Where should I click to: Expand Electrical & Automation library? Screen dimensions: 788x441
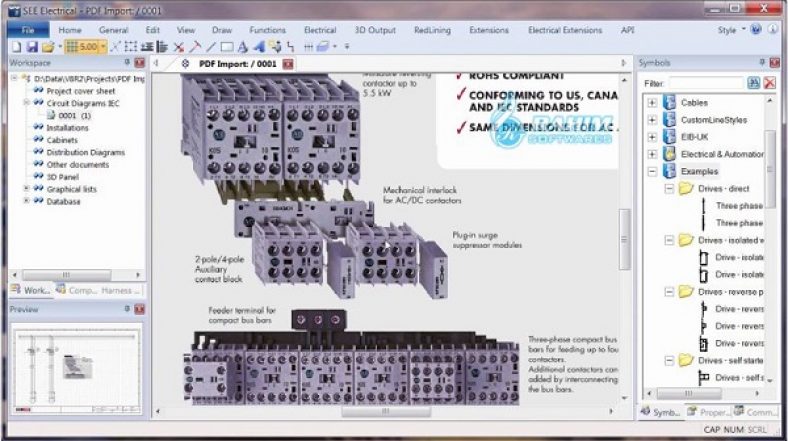click(652, 154)
